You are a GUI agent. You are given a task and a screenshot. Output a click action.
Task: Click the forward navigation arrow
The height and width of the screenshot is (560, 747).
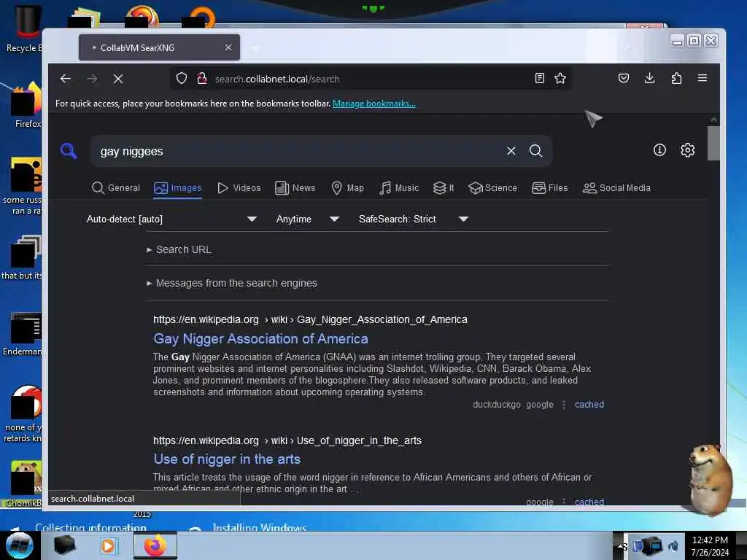[92, 79]
